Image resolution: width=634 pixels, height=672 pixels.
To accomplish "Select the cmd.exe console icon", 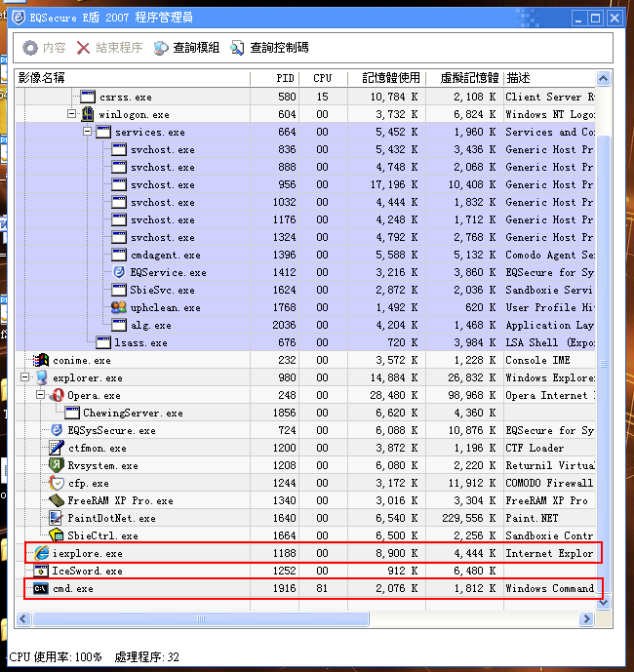I will (41, 588).
